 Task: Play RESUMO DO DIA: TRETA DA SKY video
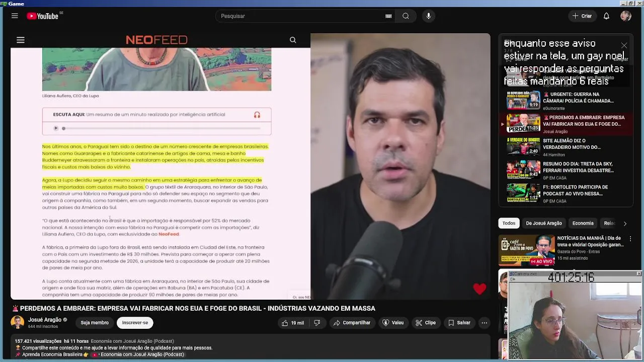coord(566,170)
